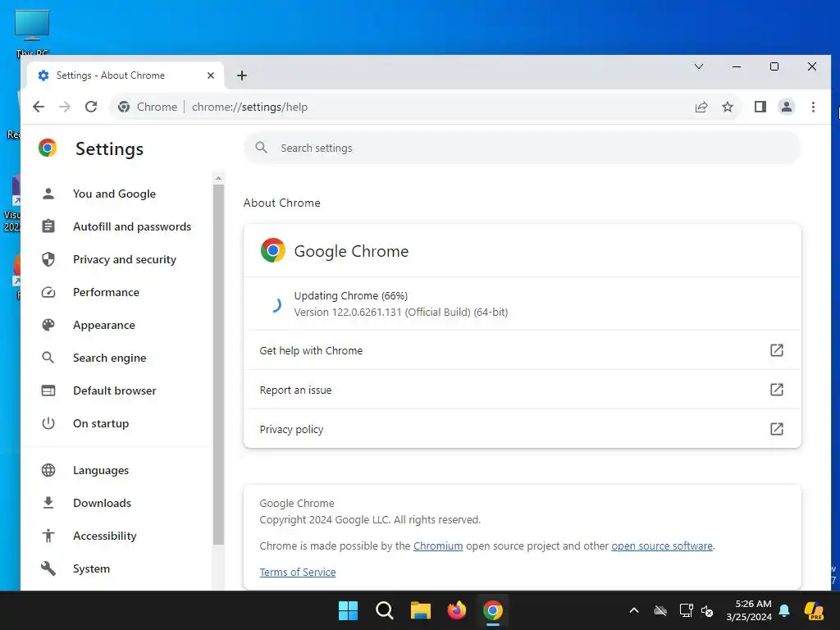The image size is (840, 630).
Task: Open Windows taskbar search
Action: [x=384, y=610]
